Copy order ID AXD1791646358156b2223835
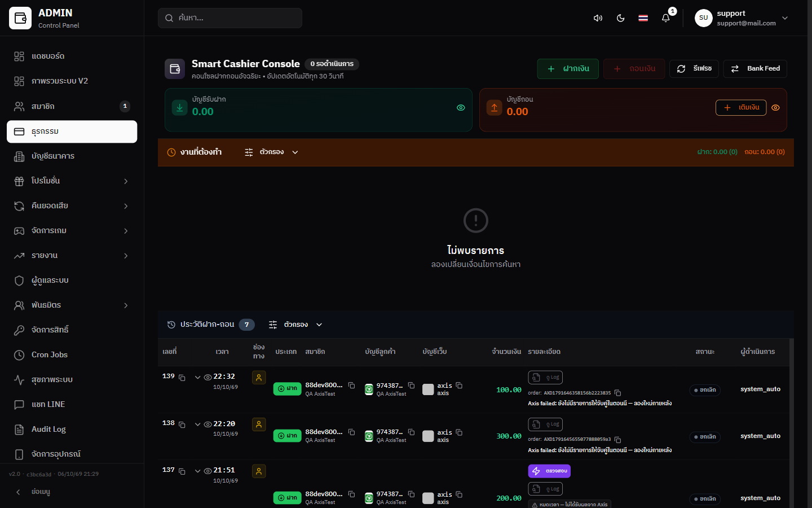Image resolution: width=812 pixels, height=508 pixels. 617,393
